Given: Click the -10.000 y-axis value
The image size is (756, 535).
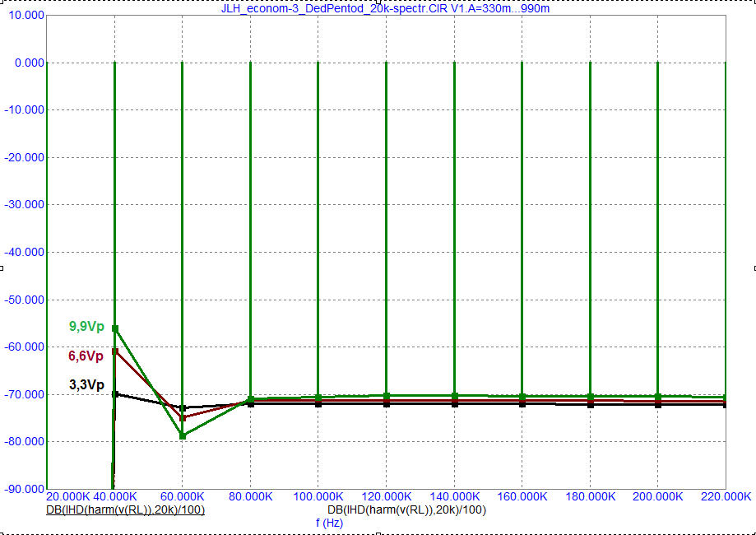Looking at the screenshot, I should pos(25,110).
